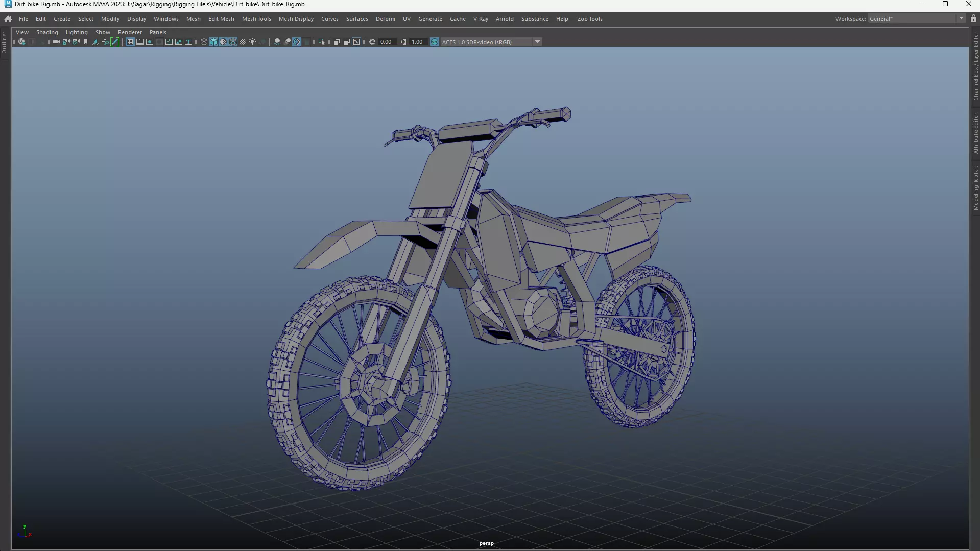The height and width of the screenshot is (551, 980).
Task: Open the Zoo Tools menu
Action: [590, 19]
